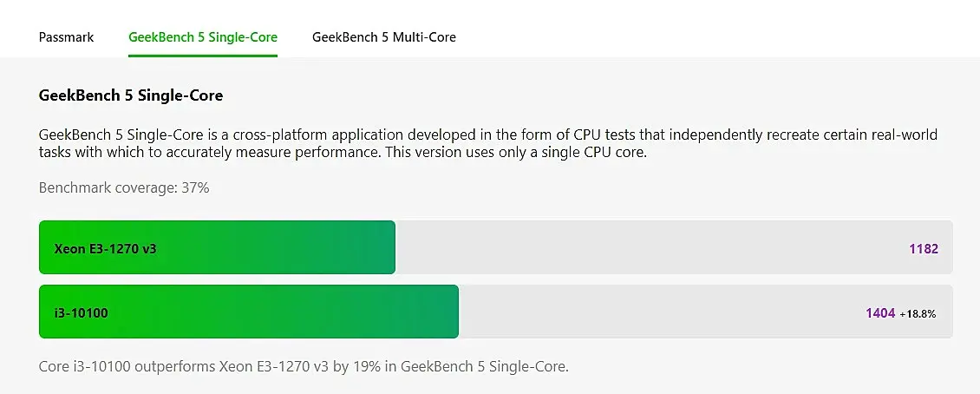Select the GeekBench 5 Single-Core tab
Viewport: 980px width, 394px height.
coord(203,37)
